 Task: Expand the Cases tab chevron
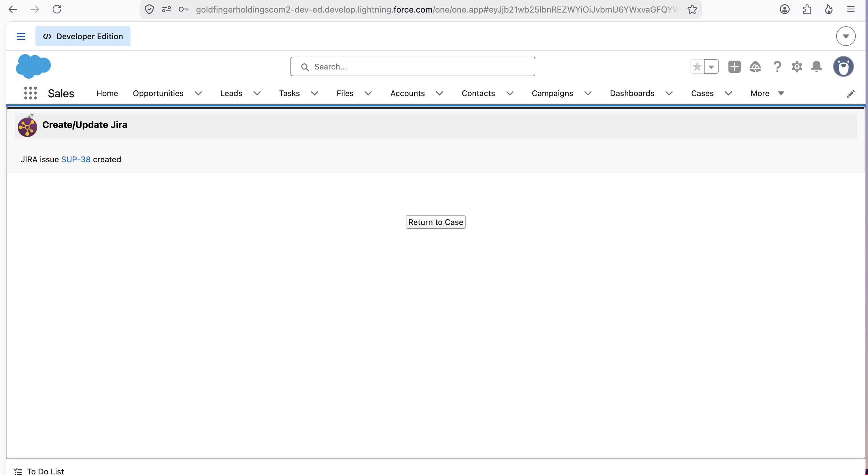point(728,93)
